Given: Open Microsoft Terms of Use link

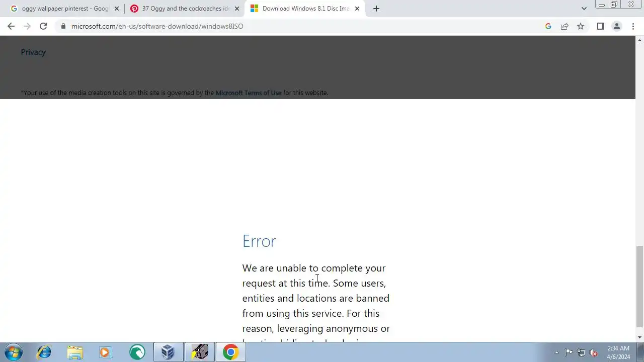Looking at the screenshot, I should coord(249,93).
